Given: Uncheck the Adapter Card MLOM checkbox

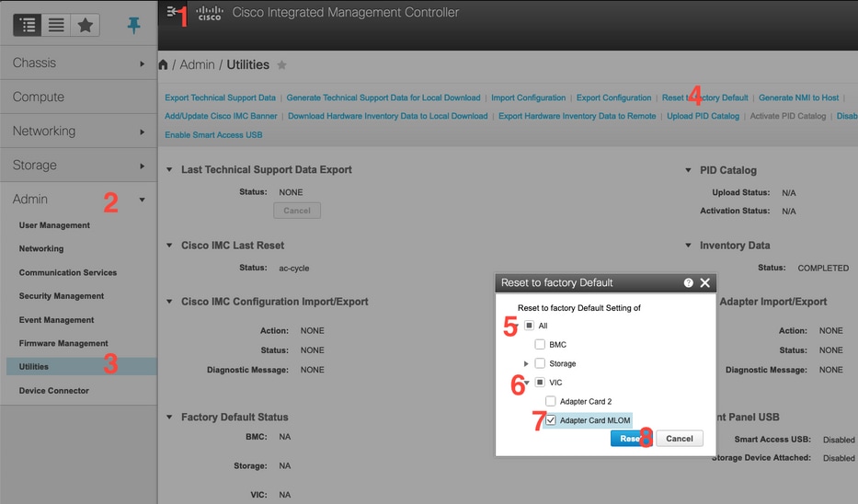Looking at the screenshot, I should 551,420.
